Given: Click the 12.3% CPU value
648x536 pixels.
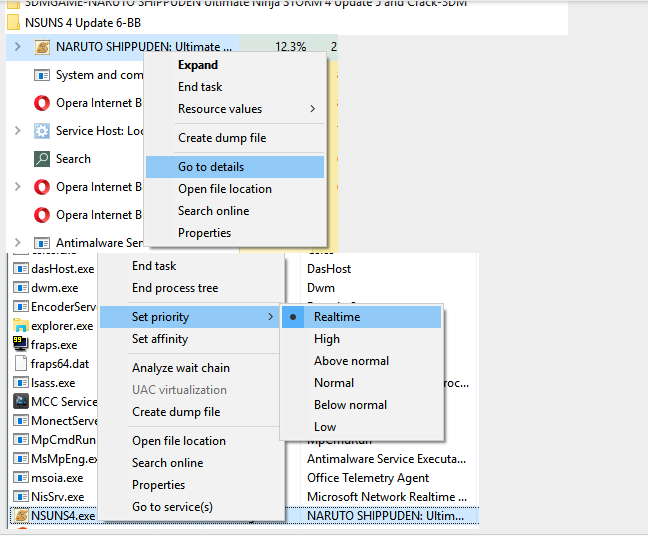Looking at the screenshot, I should coord(291,47).
